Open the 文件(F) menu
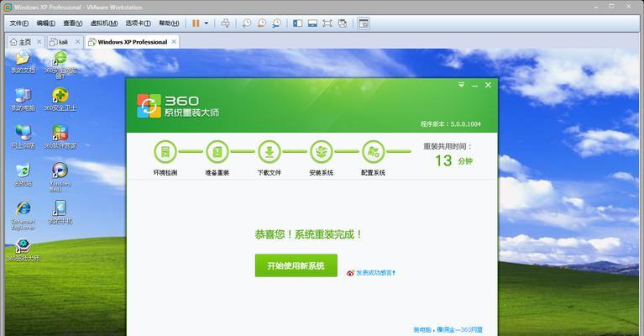Viewport: 644px width, 336px height. tap(19, 24)
